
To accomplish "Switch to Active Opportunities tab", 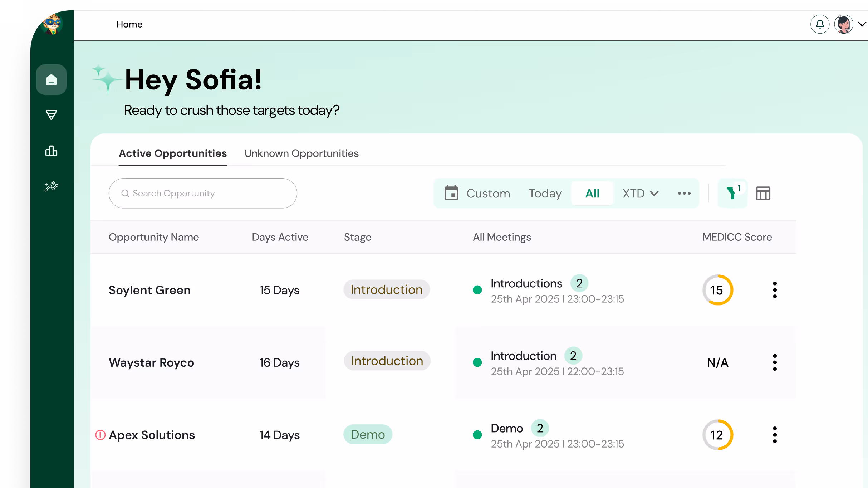I will tap(173, 153).
